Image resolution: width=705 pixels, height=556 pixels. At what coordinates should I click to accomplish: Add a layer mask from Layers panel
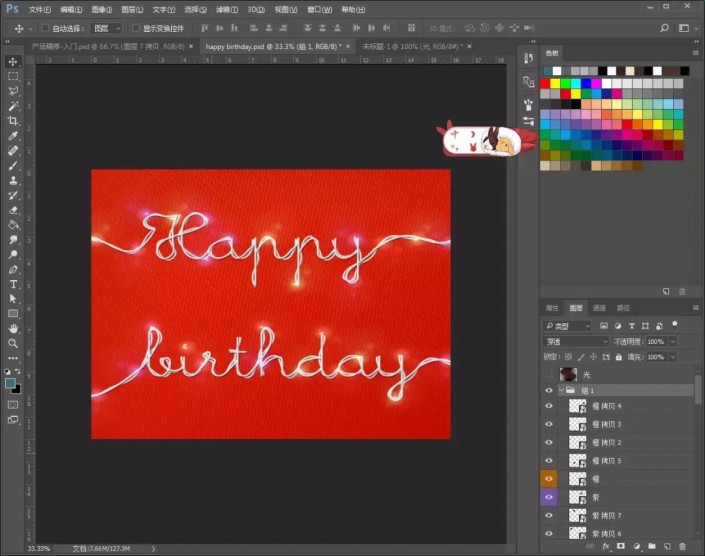click(x=621, y=546)
